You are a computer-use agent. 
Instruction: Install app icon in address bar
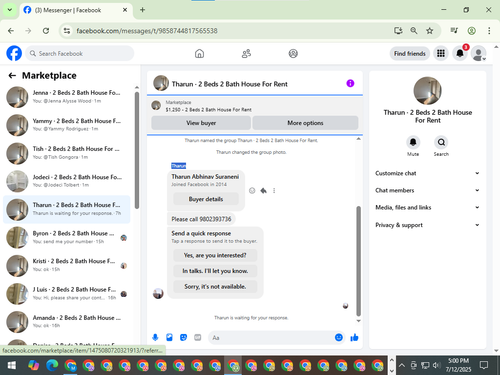click(x=398, y=31)
